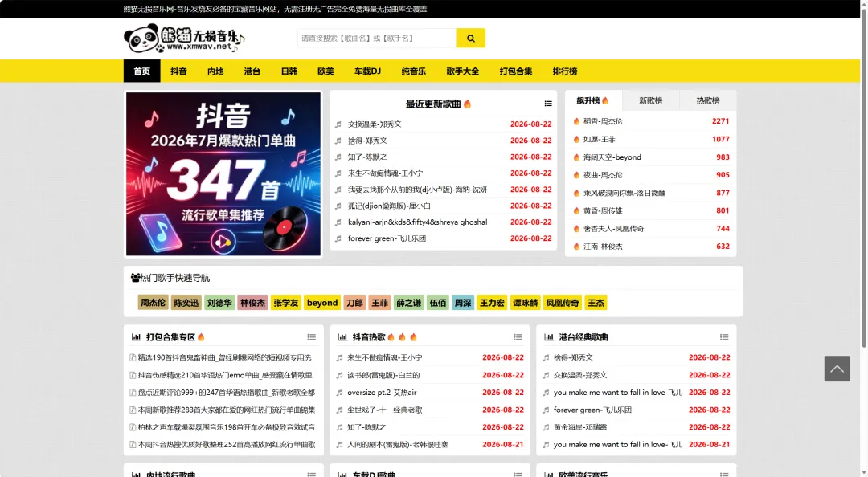The width and height of the screenshot is (868, 477).
Task: Open song 拾得-郑秀文 in 最近更新歌曲
Action: 367,141
